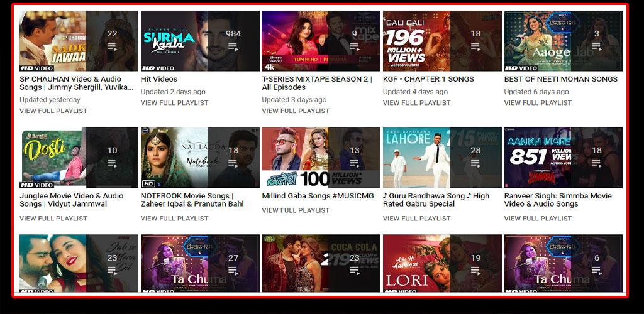
Task: Click 'Updated 2 days ago' under Hit Videos
Action: pyautogui.click(x=173, y=92)
